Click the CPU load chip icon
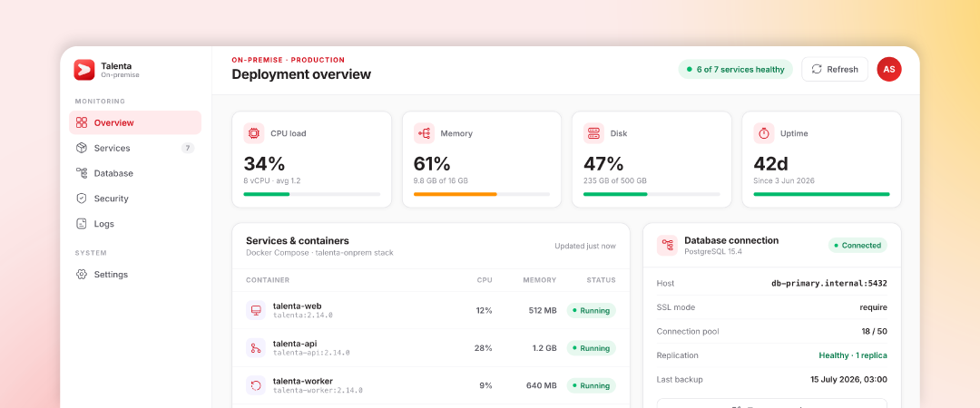This screenshot has height=408, width=980. pyautogui.click(x=254, y=133)
